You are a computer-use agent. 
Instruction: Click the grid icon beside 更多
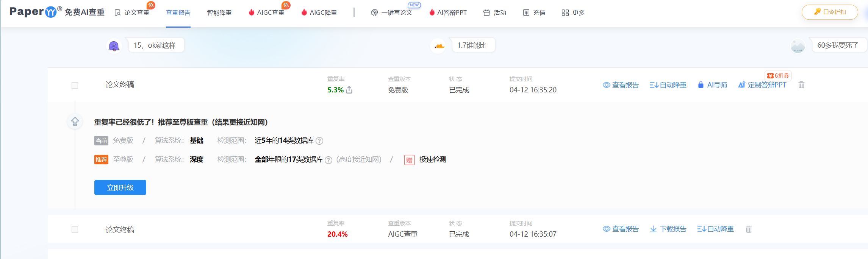565,12
